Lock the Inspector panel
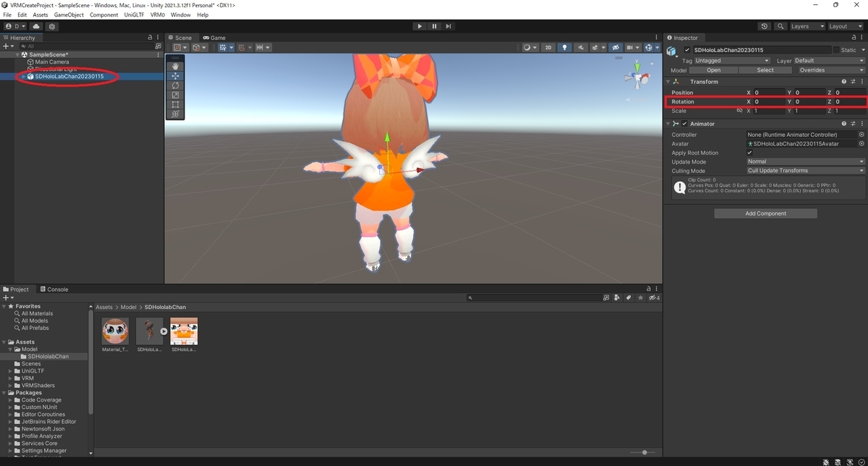Screen dimensions: 868x466 pos(854,38)
